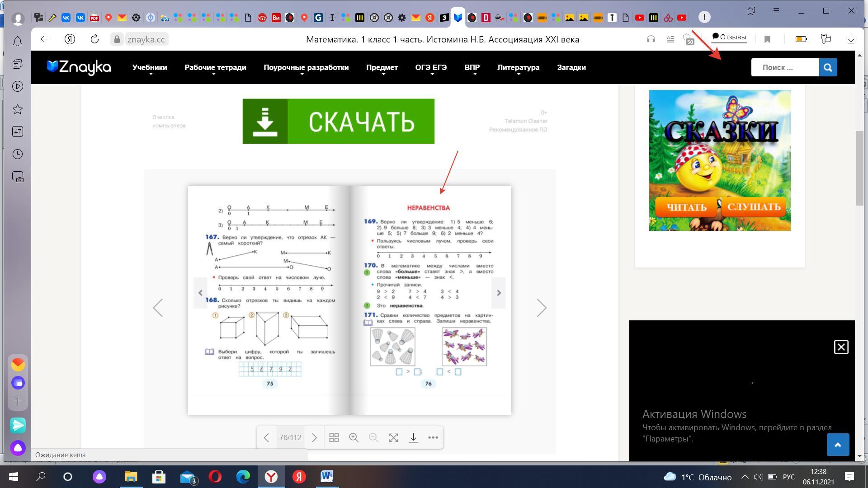Zoom in using the magnifier plus icon

[354, 437]
